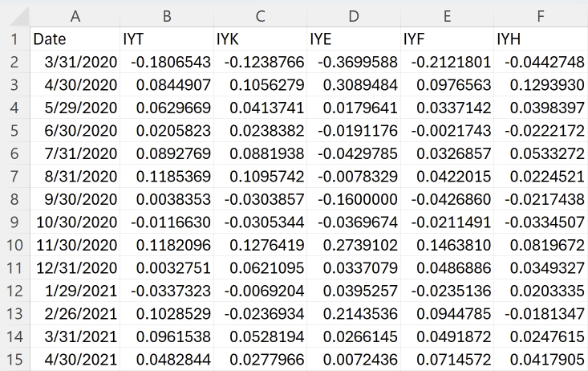
Task: Click the IYF header cell
Action: click(x=447, y=39)
